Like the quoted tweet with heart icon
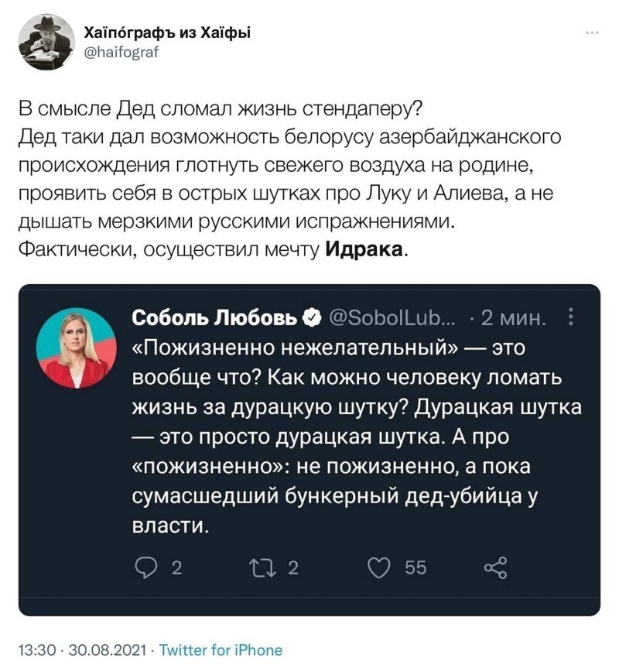This screenshot has height=672, width=619. point(379,567)
